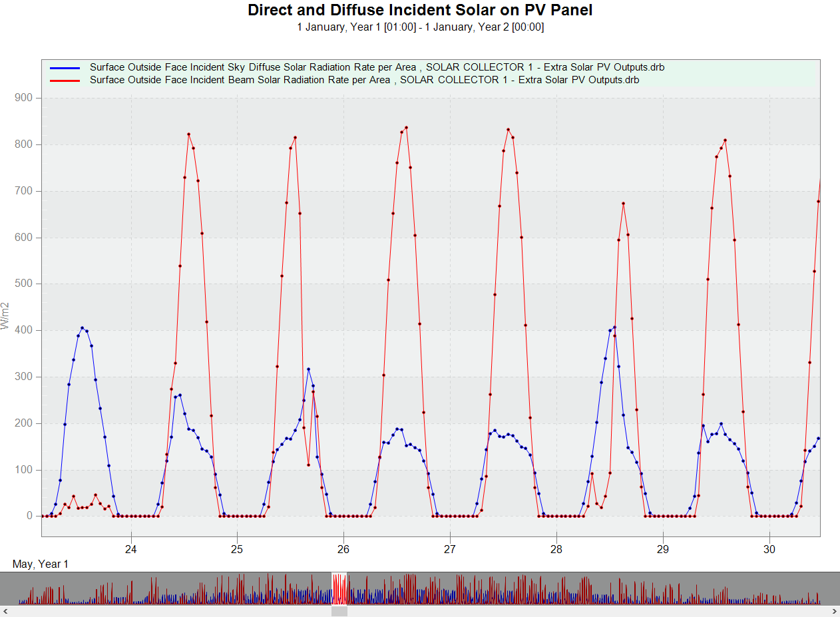Click the day 30 label on x-axis
840x617 pixels.
pyautogui.click(x=769, y=549)
